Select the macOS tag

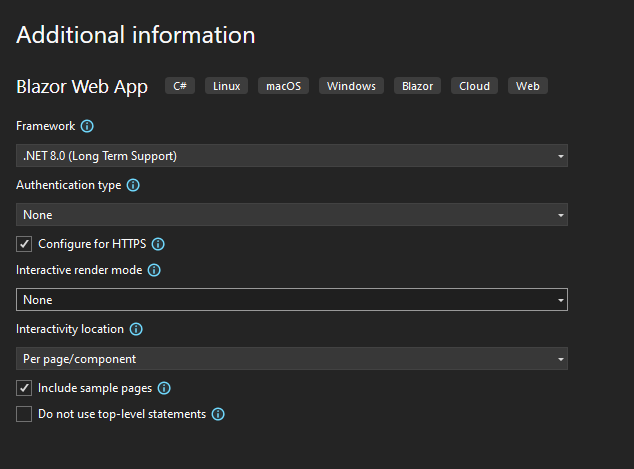(x=283, y=86)
